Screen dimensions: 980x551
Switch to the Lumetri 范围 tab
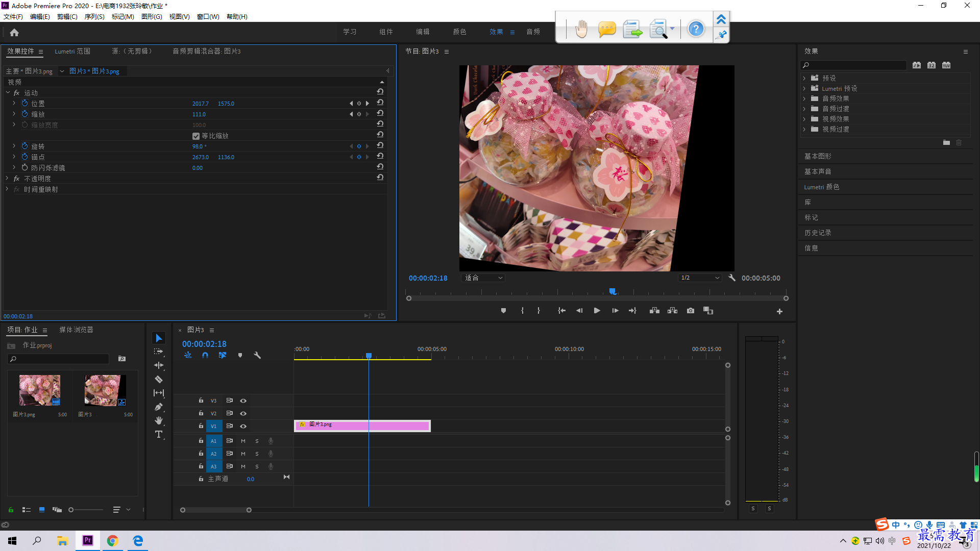tap(72, 51)
